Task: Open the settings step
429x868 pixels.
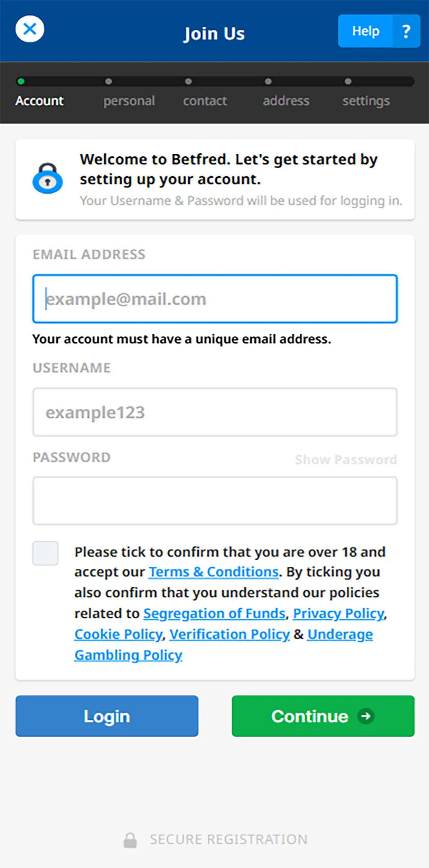Action: pos(366,100)
